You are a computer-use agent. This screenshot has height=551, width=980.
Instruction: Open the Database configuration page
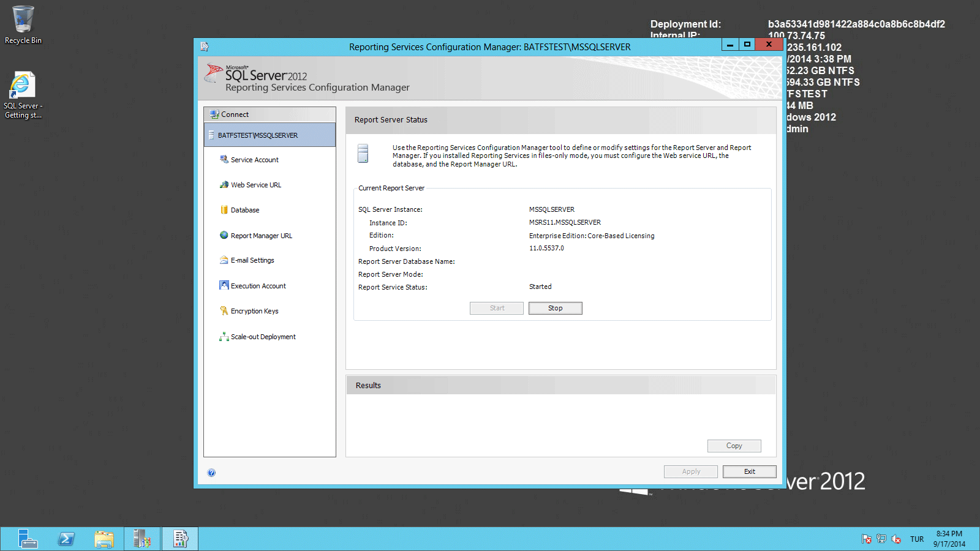246,209
